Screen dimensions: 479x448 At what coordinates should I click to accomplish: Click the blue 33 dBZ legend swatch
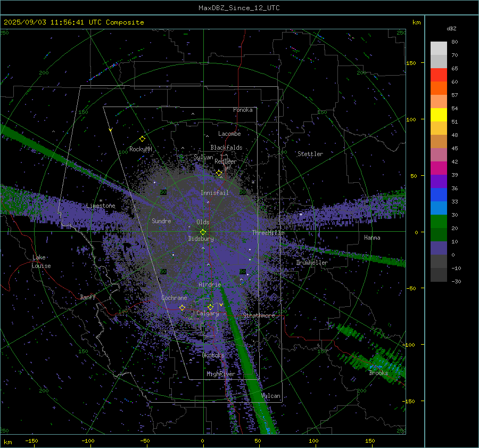pos(439,195)
